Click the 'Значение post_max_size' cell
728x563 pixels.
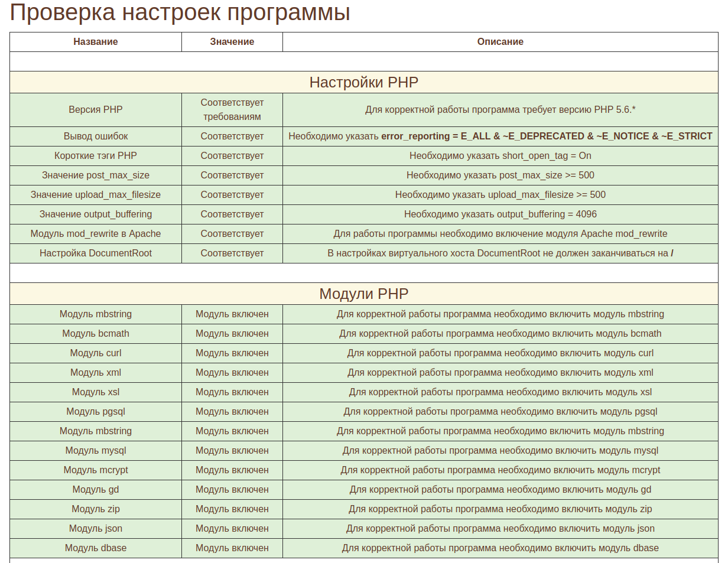click(x=96, y=175)
